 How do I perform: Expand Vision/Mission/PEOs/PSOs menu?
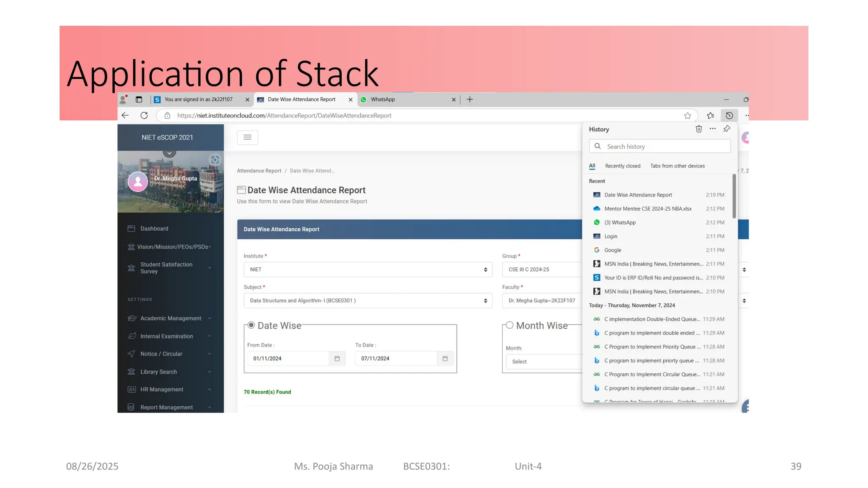(x=171, y=247)
